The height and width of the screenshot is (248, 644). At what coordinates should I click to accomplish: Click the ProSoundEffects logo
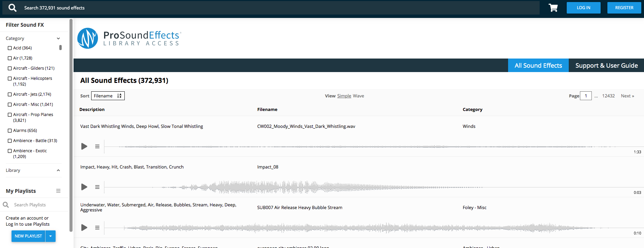129,38
